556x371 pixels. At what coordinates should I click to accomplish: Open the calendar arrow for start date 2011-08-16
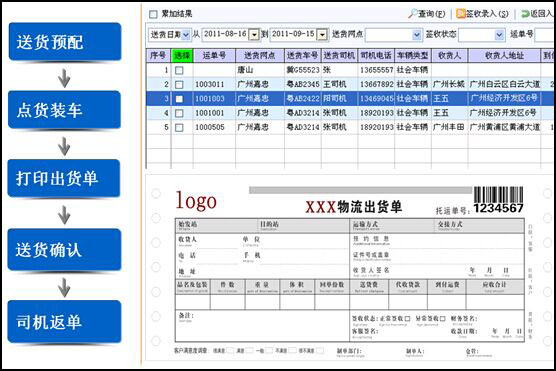coord(254,34)
